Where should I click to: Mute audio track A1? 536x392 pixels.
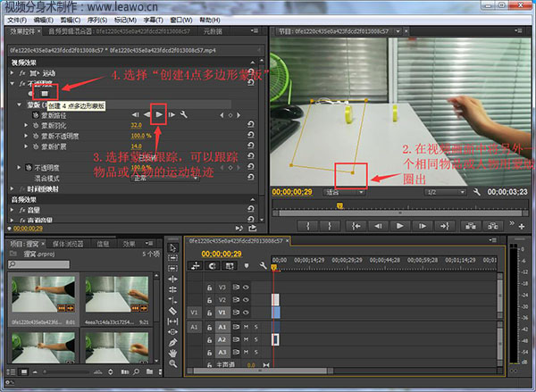tap(246, 327)
